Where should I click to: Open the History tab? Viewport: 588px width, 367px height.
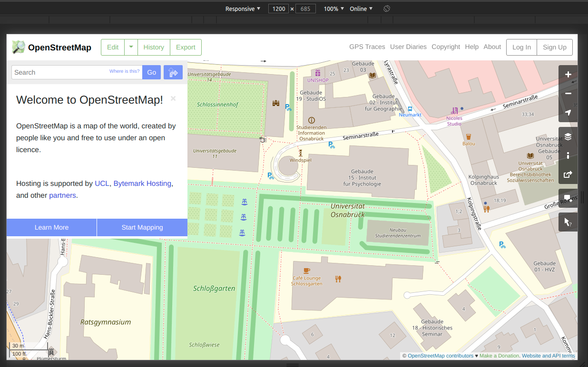pos(154,47)
